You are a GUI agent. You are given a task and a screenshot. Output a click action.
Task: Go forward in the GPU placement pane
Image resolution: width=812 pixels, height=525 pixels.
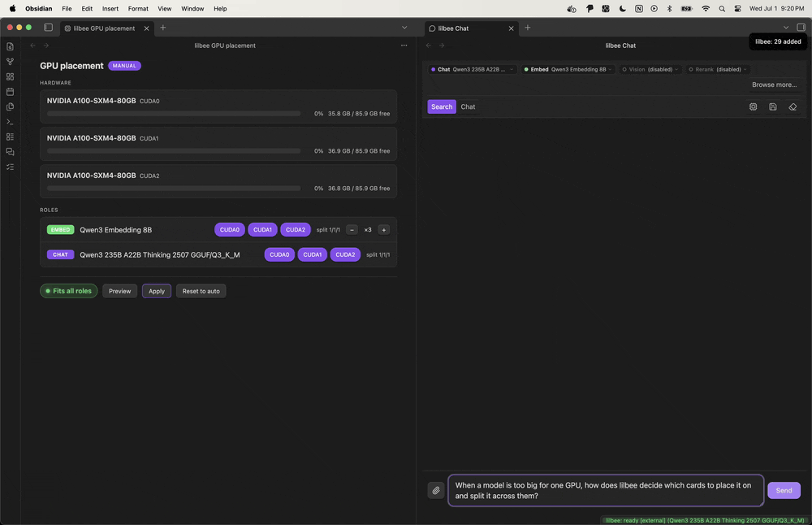[x=46, y=46]
